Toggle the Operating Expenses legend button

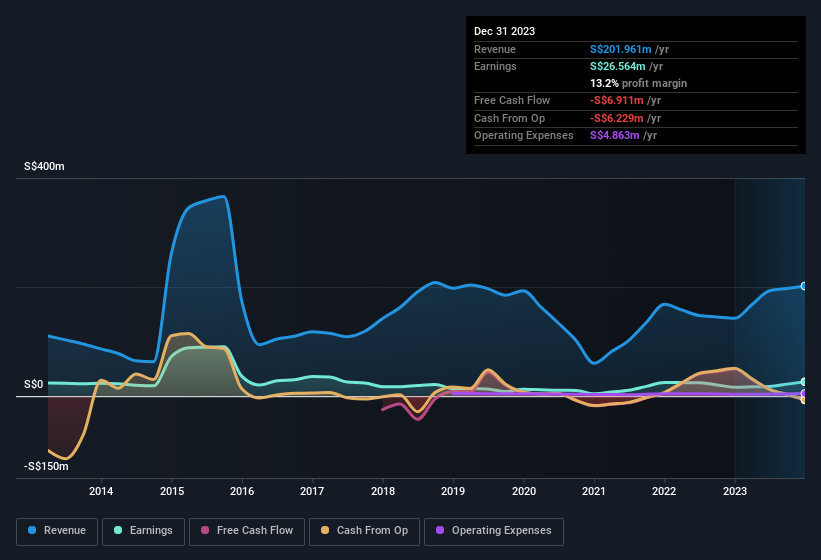[x=493, y=531]
